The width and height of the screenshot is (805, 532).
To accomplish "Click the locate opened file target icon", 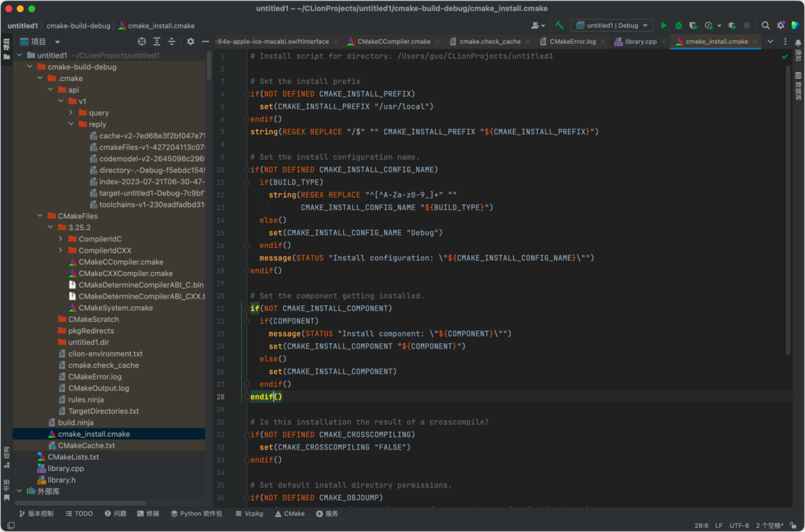I will click(x=141, y=42).
